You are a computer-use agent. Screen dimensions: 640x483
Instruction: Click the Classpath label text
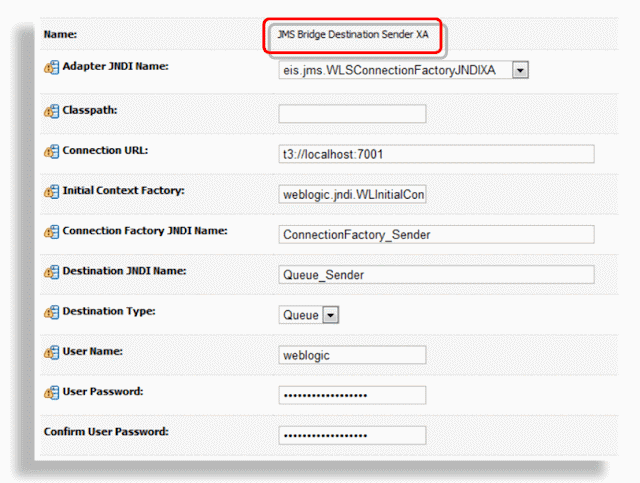[x=90, y=110]
